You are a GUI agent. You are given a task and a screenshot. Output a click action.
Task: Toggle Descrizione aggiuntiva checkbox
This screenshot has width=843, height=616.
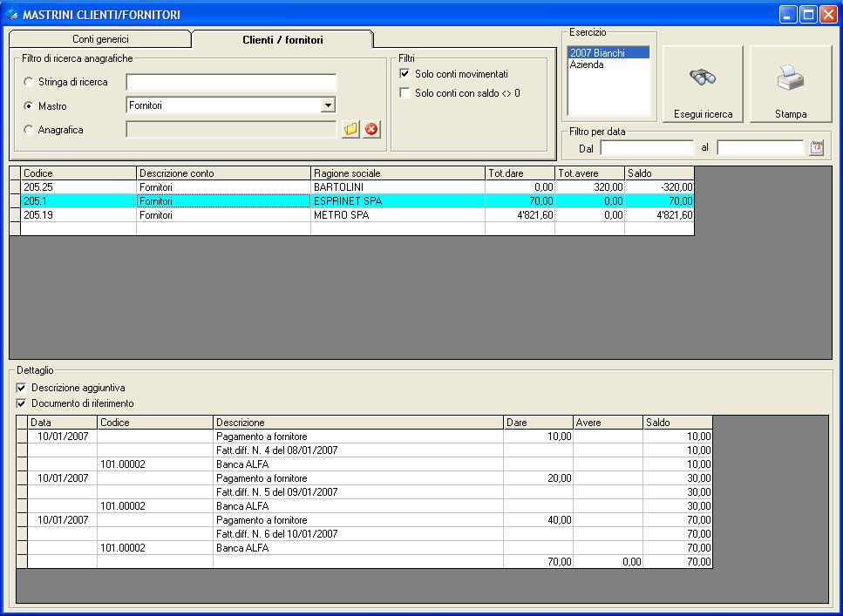point(22,388)
